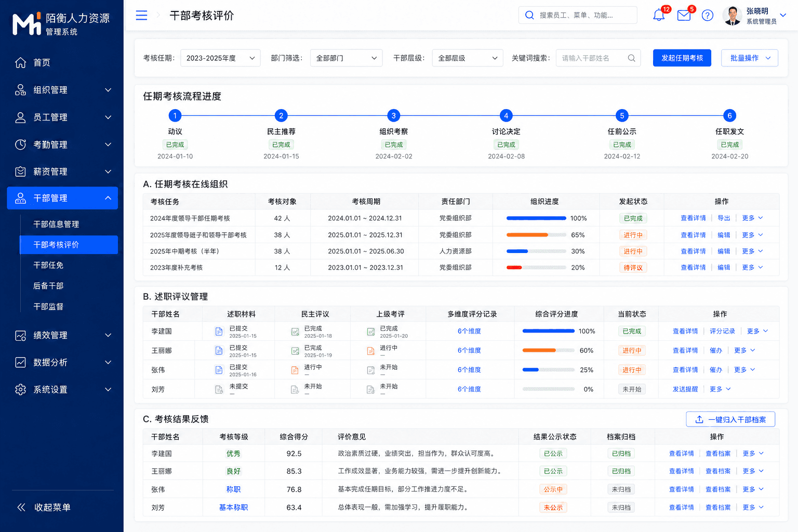Click the 系统设置 gear icon
This screenshot has width=798, height=532.
20,390
